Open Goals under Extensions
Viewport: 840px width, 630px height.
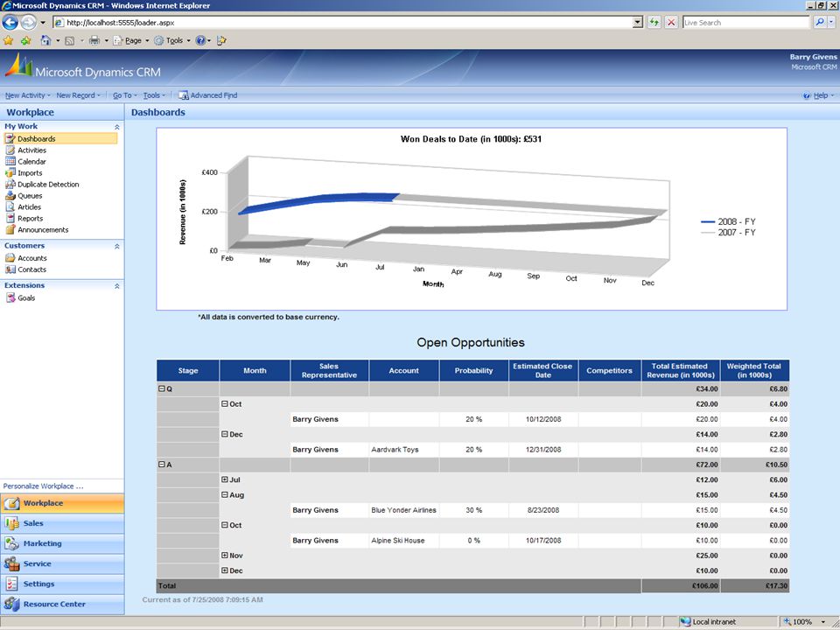[x=26, y=297]
